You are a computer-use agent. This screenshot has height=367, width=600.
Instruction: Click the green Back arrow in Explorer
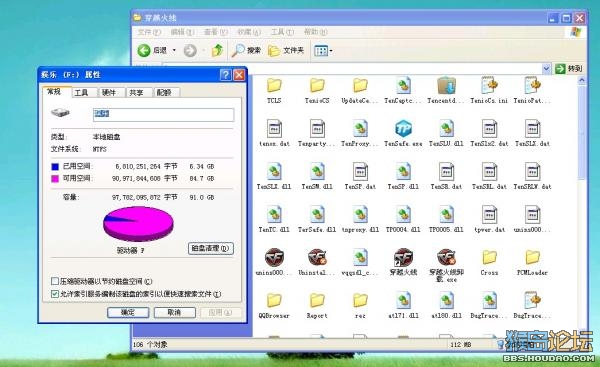(144, 50)
